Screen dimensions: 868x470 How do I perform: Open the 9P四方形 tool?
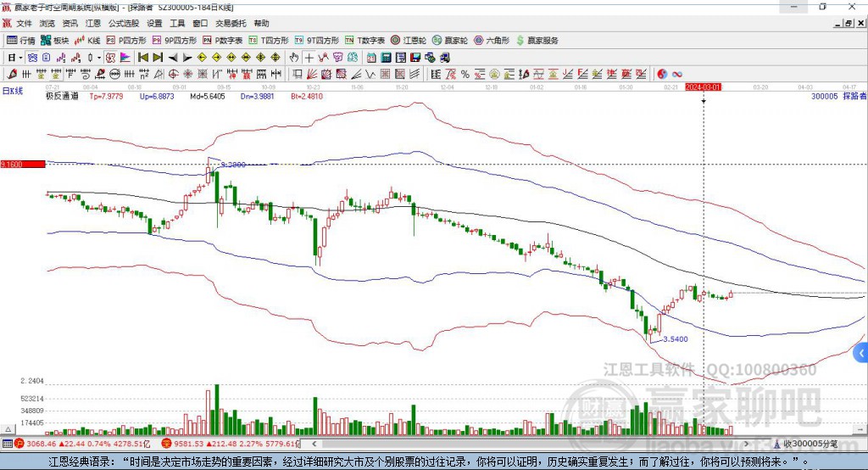[175, 41]
